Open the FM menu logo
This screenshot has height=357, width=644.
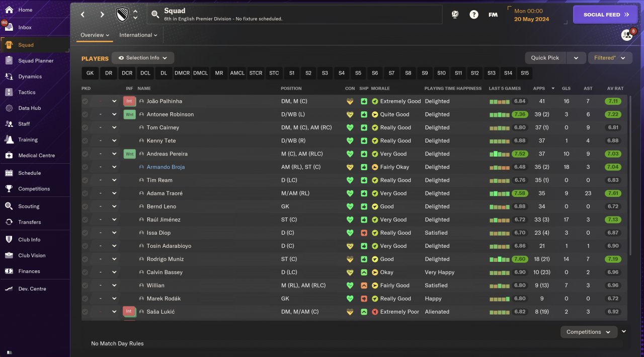coord(493,15)
